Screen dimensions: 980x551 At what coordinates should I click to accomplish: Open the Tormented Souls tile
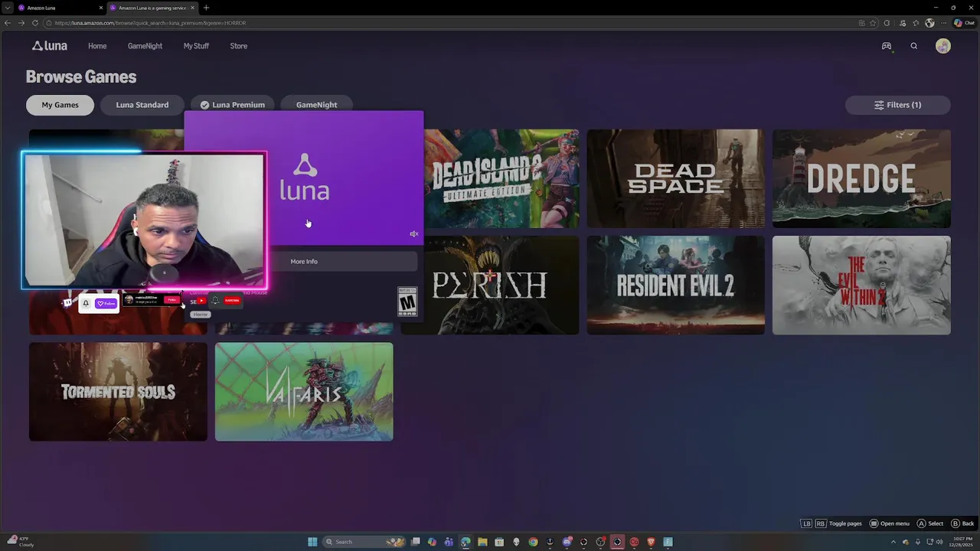(118, 392)
